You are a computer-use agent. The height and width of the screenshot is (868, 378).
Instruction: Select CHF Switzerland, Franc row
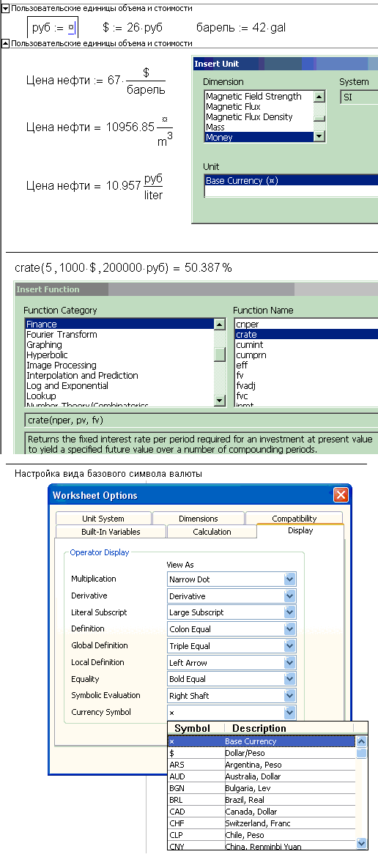click(x=262, y=823)
